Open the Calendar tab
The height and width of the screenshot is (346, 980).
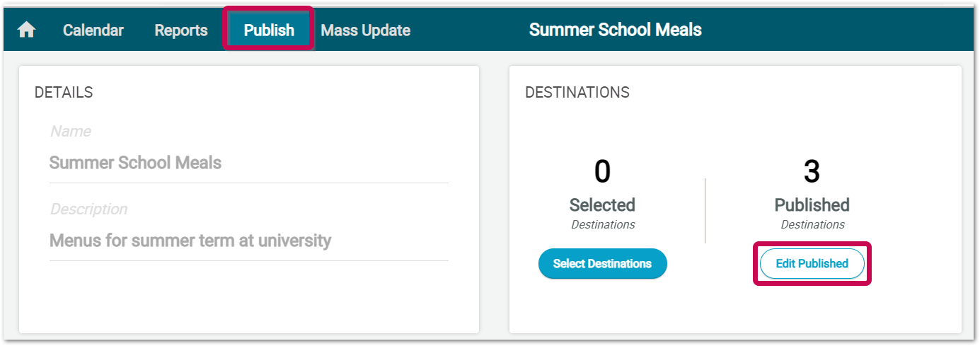(93, 30)
